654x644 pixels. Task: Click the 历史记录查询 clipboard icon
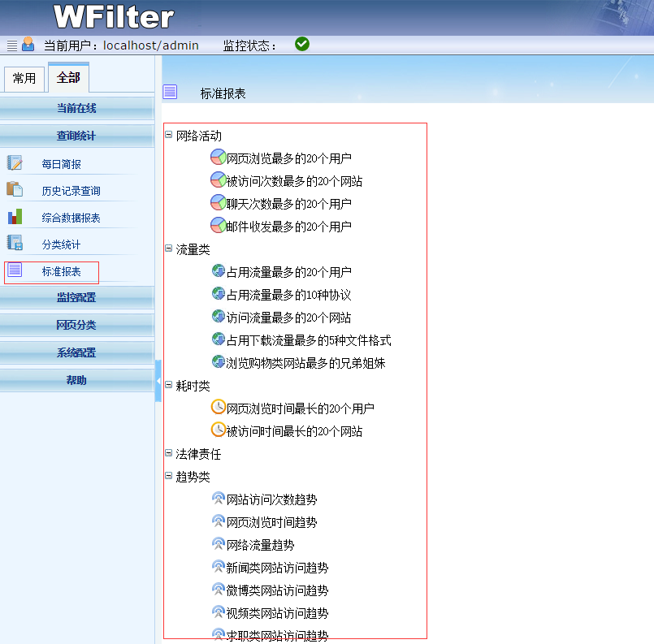click(x=15, y=189)
